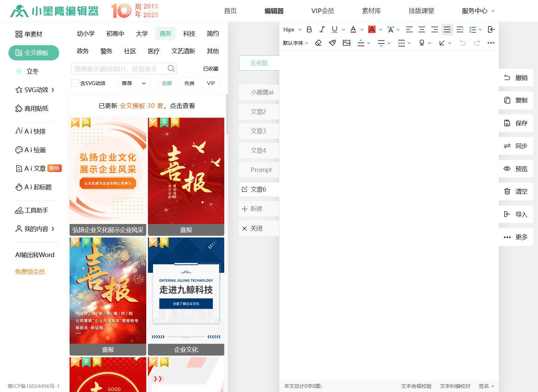Screen dimensions: 538x392
Task: Click the font color A swatch
Action: coord(353,29)
